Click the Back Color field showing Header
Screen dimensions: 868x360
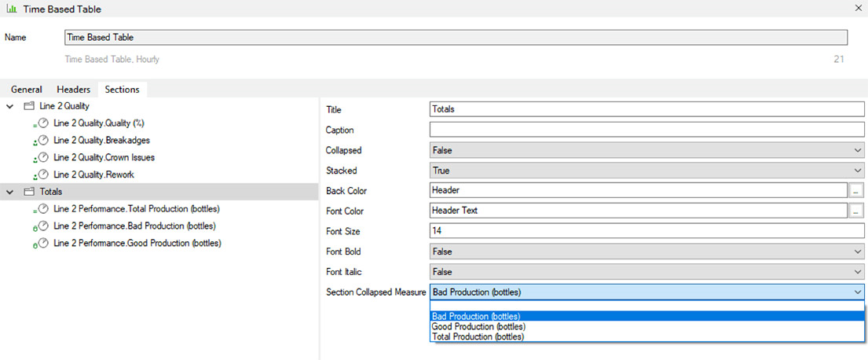(639, 190)
